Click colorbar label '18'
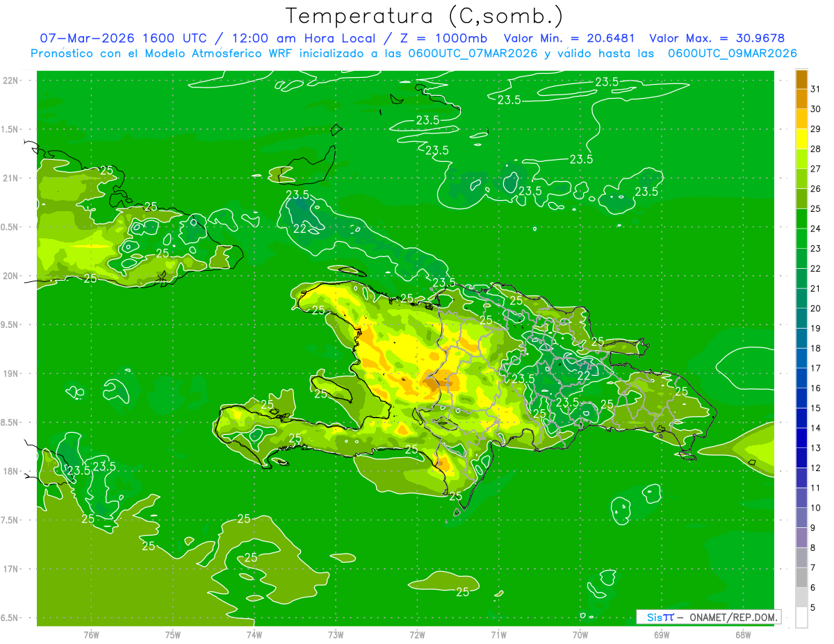 coord(816,348)
